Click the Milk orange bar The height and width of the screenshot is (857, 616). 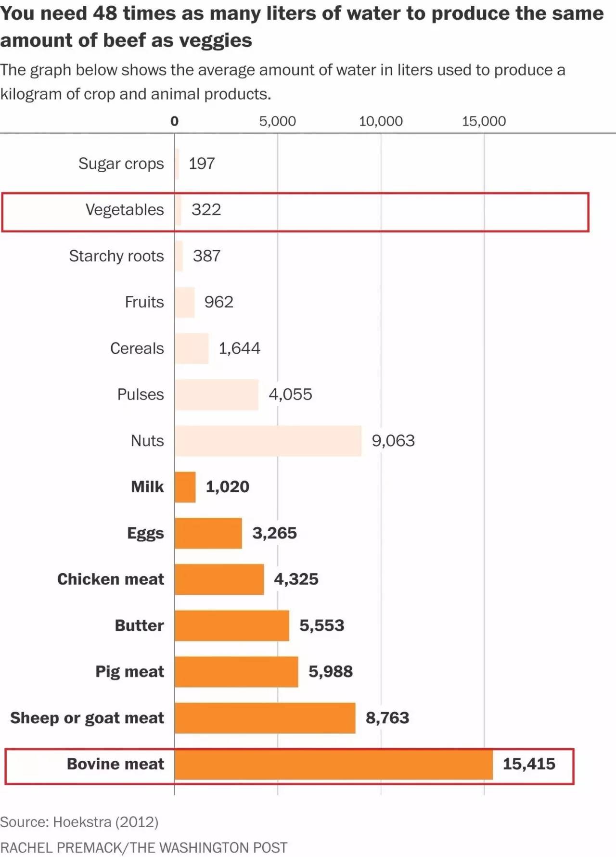(185, 487)
